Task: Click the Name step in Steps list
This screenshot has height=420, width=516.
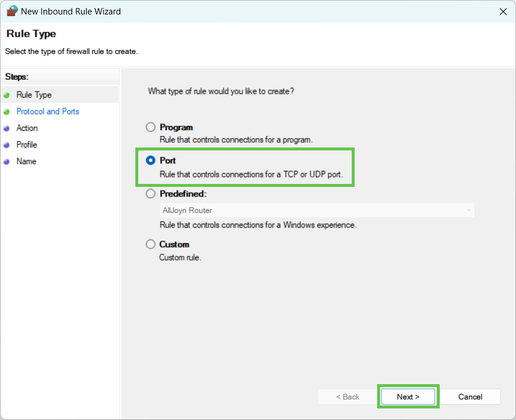Action: [27, 161]
